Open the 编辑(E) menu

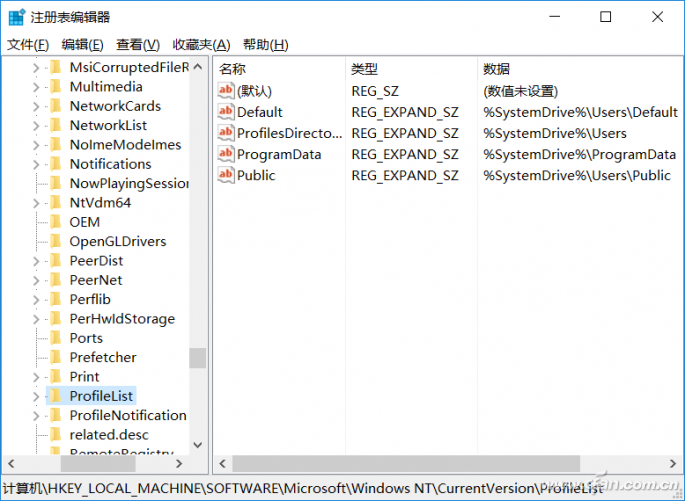click(x=82, y=45)
